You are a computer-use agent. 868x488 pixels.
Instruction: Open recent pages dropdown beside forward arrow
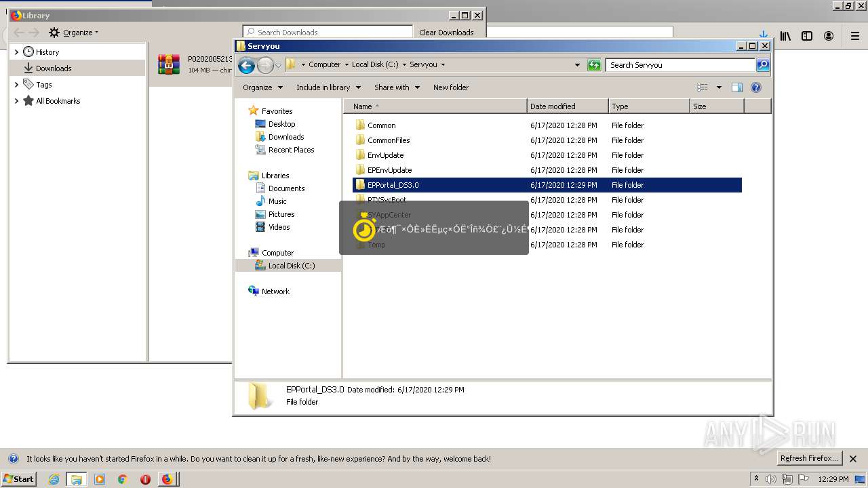tap(278, 66)
